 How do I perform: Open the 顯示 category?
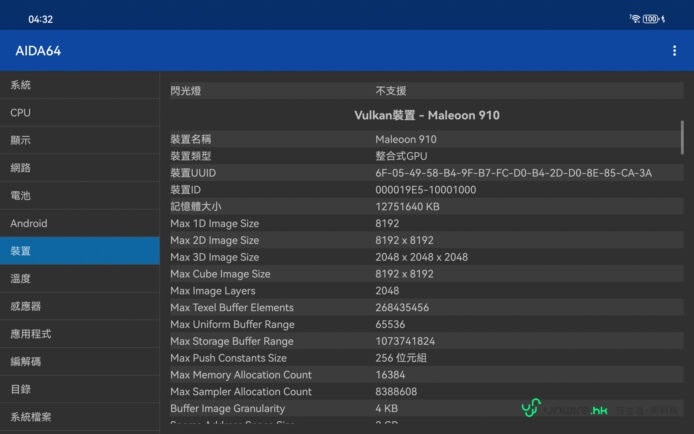[x=80, y=140]
